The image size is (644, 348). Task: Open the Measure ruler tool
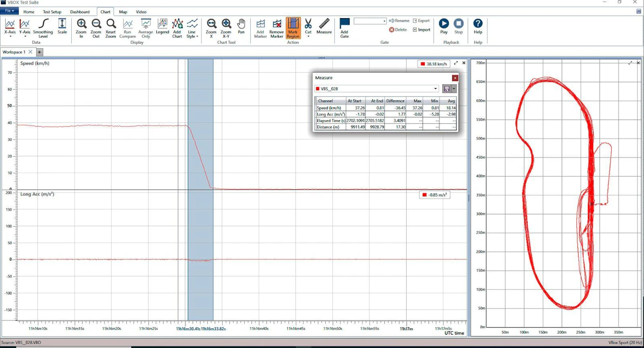pyautogui.click(x=324, y=27)
